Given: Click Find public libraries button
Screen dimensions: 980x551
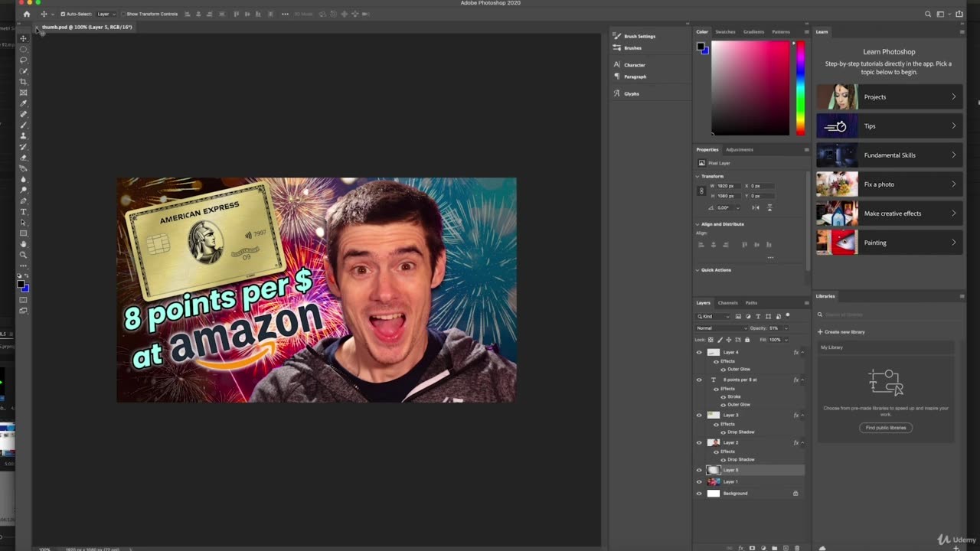Looking at the screenshot, I should tap(886, 428).
